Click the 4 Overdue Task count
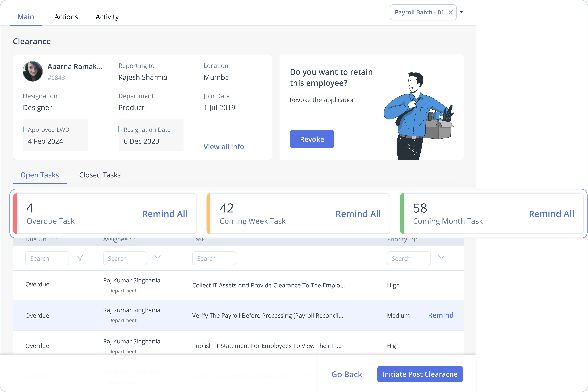Viewport: 588px width, 392px height. coord(30,208)
